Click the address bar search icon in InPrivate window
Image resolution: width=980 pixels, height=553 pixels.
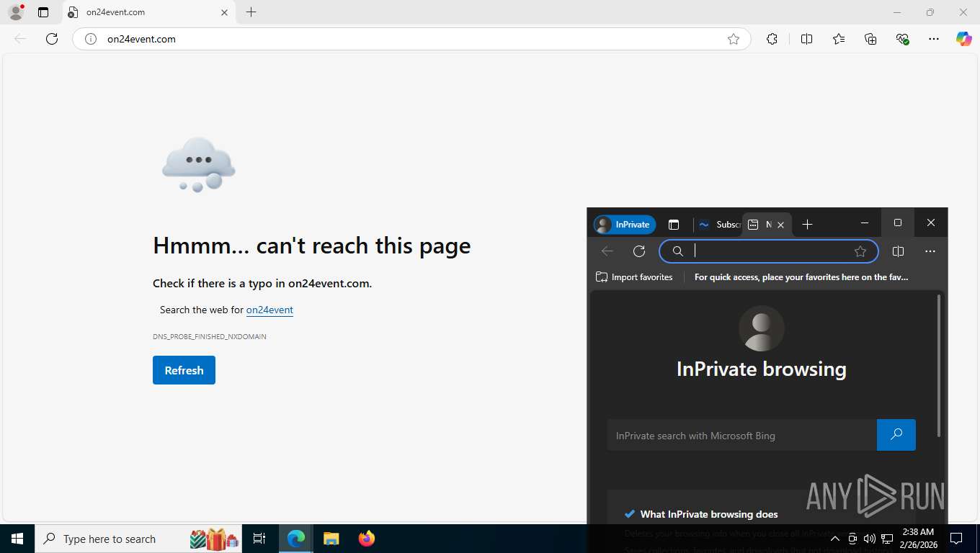point(677,251)
